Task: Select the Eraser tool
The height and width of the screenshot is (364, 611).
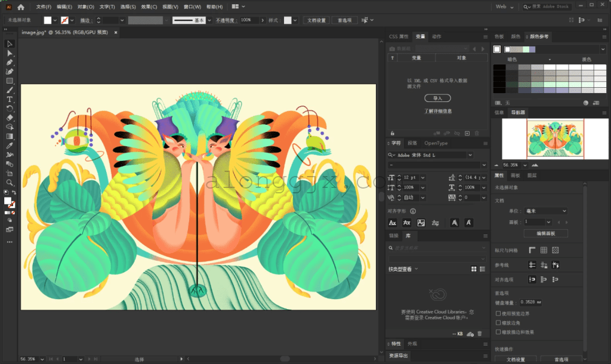Action: 10,118
